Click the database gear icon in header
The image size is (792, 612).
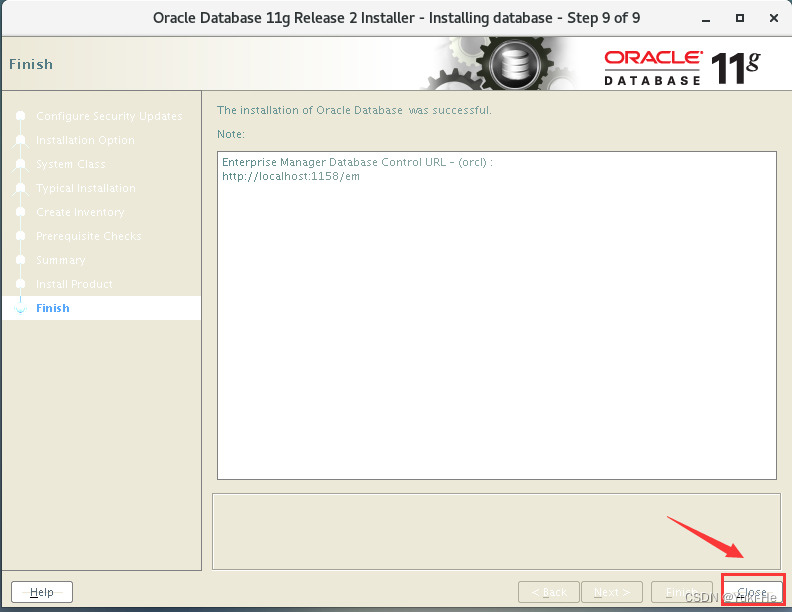(x=515, y=65)
